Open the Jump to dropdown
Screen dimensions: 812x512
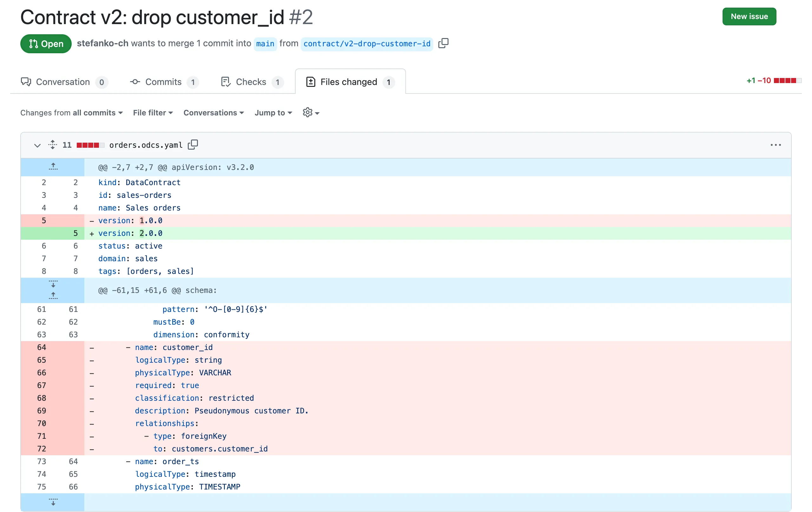(273, 113)
